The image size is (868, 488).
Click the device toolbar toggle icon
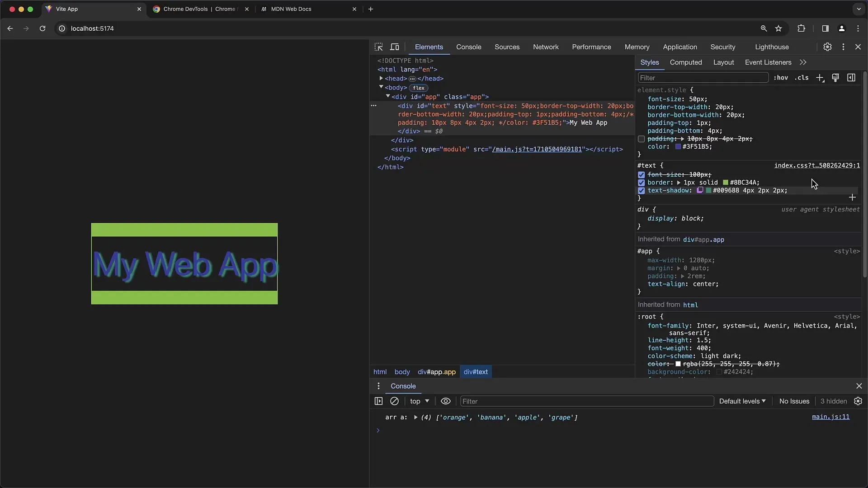(394, 47)
